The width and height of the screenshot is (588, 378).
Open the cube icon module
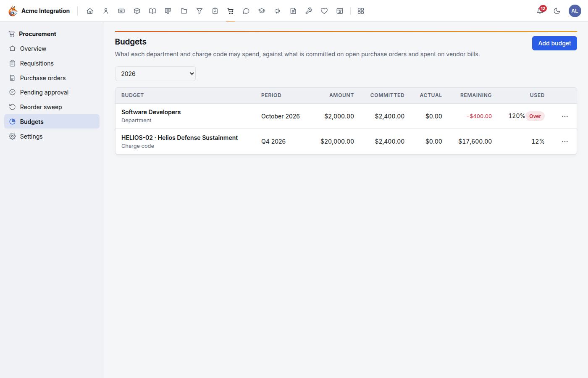coord(137,11)
